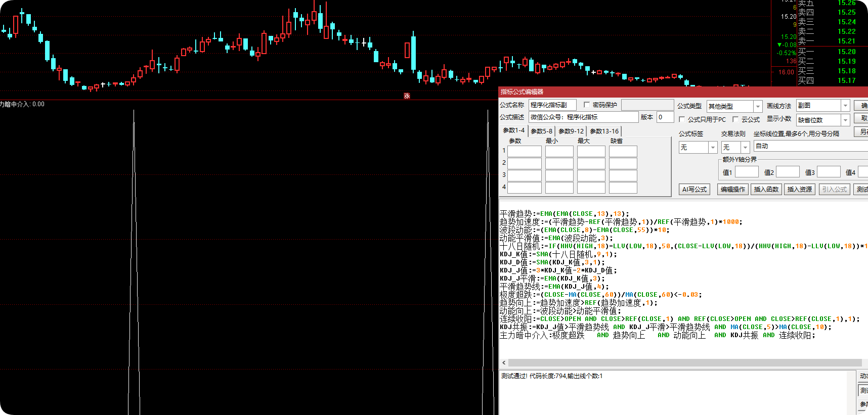Click the 值2 input in 额外Y轴分界
The width and height of the screenshot is (868, 415).
788,172
